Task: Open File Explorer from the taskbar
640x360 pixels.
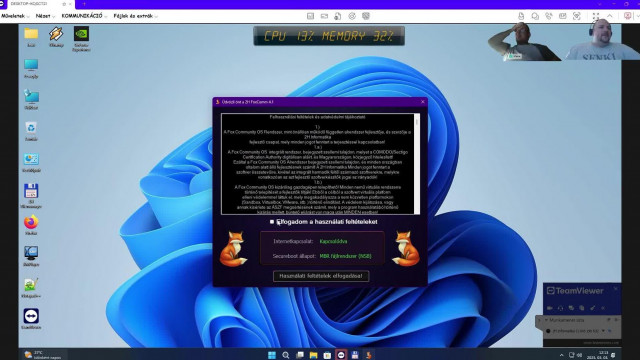Action: pos(313,355)
